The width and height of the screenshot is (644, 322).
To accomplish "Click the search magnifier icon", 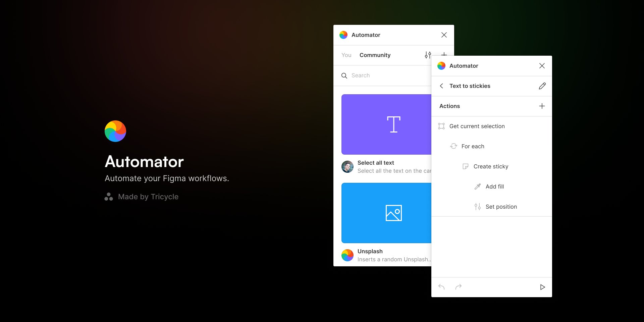I will [344, 76].
